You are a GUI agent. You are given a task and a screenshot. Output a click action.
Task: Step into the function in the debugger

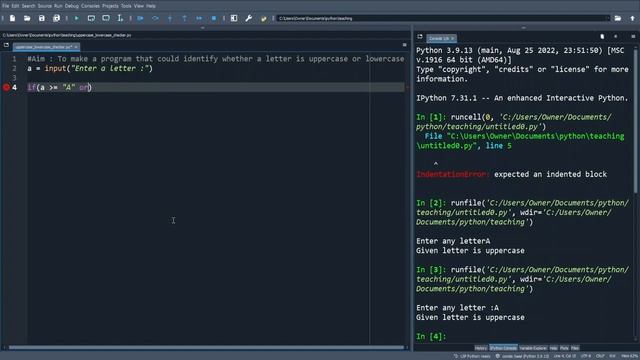tap(170, 18)
